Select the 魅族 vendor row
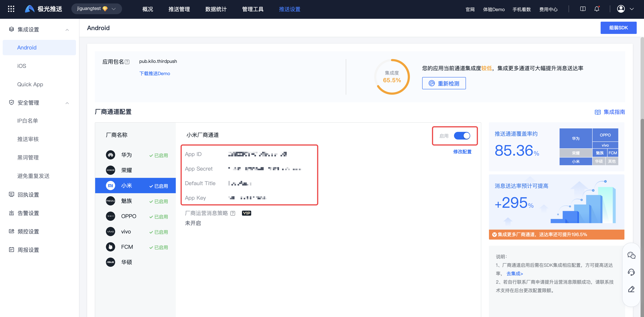 (x=135, y=201)
